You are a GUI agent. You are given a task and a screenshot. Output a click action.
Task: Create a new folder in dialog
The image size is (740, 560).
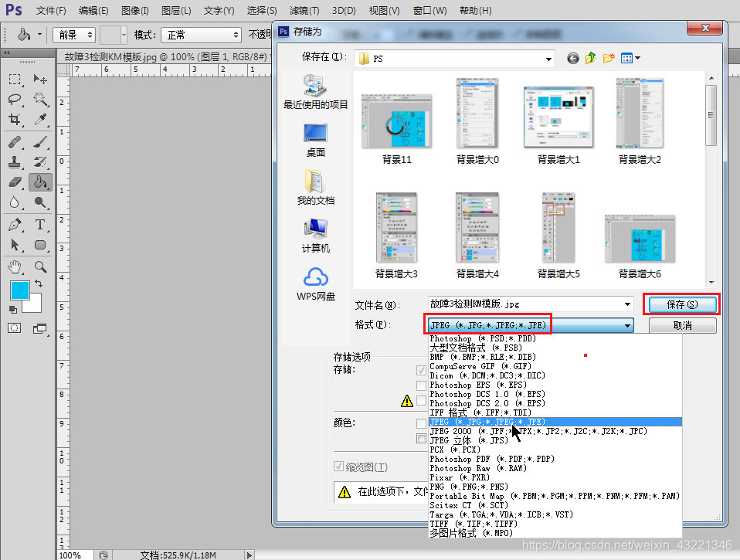pyautogui.click(x=609, y=58)
